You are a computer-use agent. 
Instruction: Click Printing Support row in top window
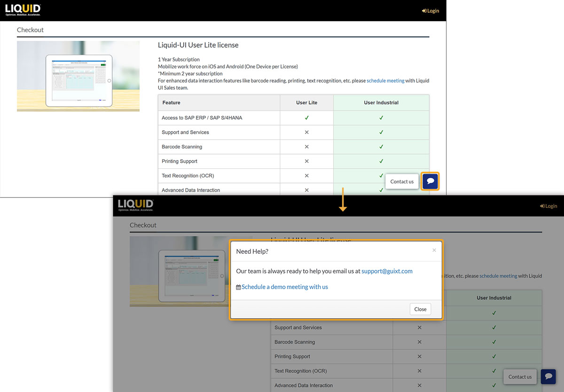(294, 161)
